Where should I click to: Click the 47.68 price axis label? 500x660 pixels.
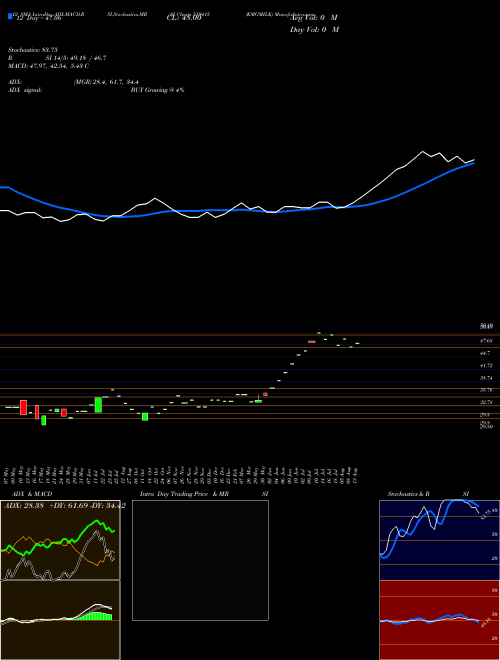(487, 341)
